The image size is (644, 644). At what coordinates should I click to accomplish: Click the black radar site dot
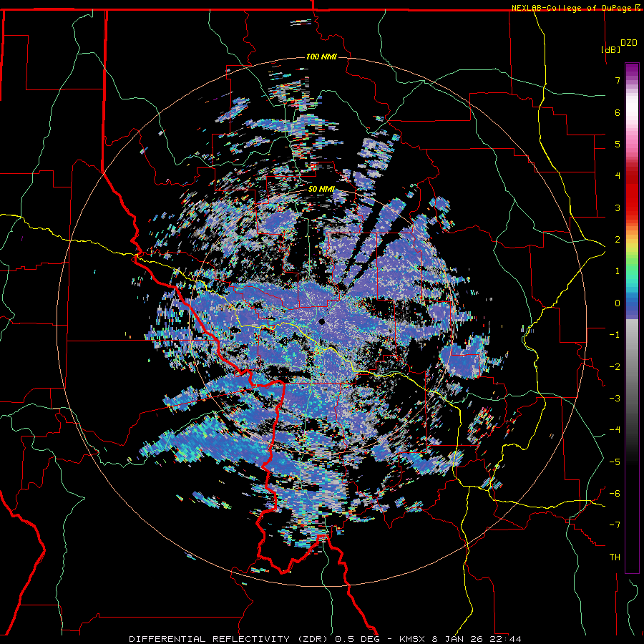pyautogui.click(x=321, y=322)
